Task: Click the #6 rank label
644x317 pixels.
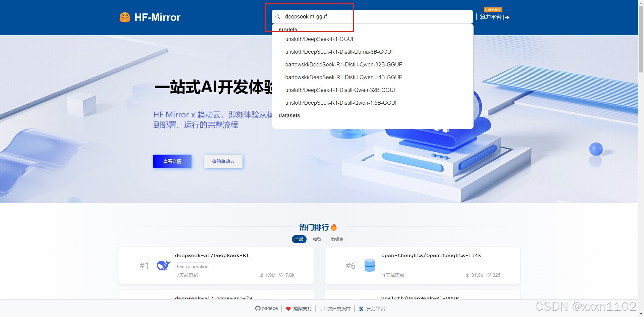Action: click(x=351, y=266)
